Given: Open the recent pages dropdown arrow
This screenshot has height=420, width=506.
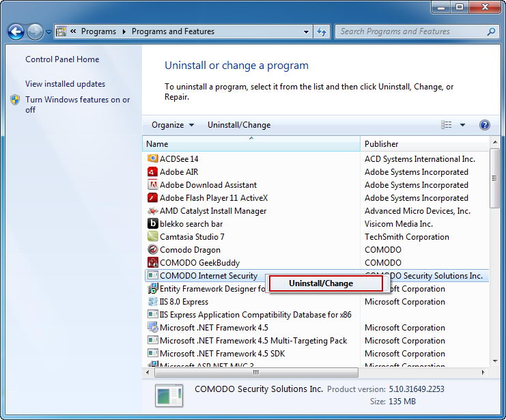Looking at the screenshot, I should 48,32.
